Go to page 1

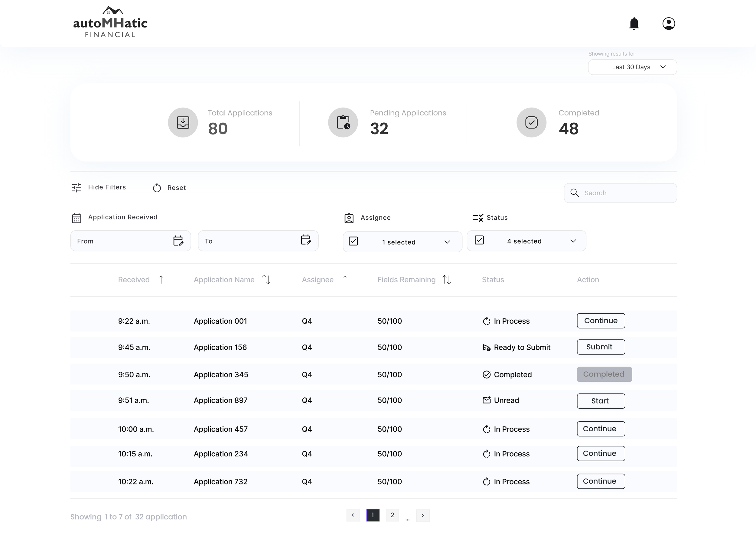373,515
